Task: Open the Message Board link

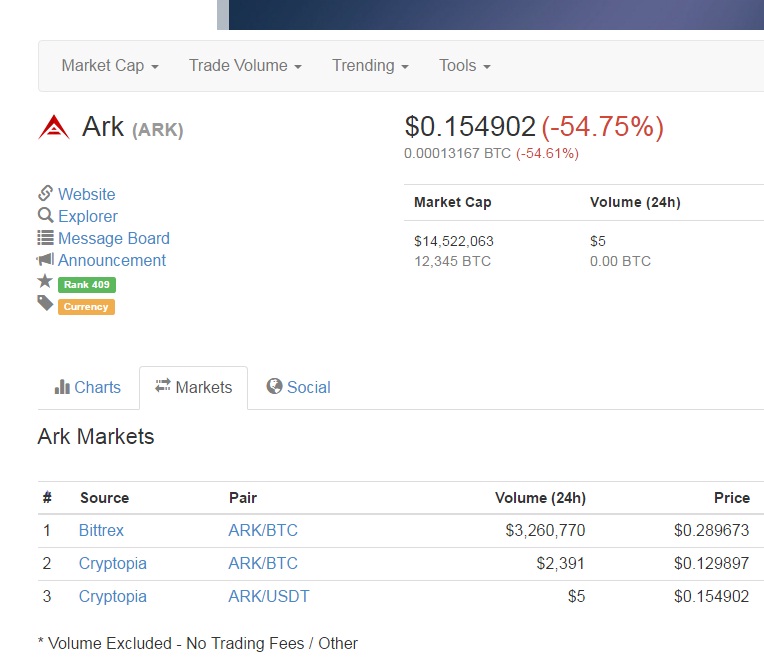Action: click(x=114, y=238)
